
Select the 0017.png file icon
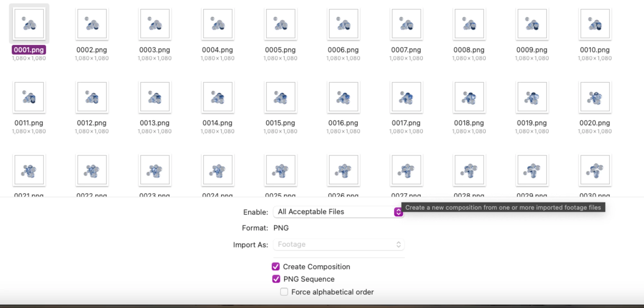(x=406, y=97)
